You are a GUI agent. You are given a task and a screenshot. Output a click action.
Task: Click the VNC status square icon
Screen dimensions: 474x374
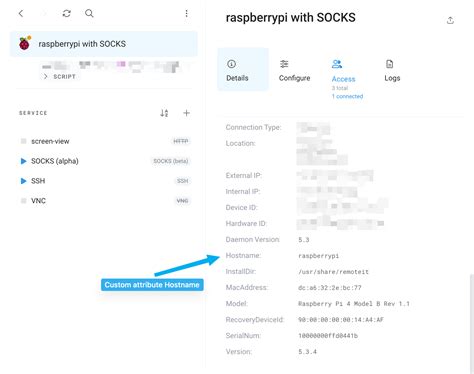click(x=23, y=201)
